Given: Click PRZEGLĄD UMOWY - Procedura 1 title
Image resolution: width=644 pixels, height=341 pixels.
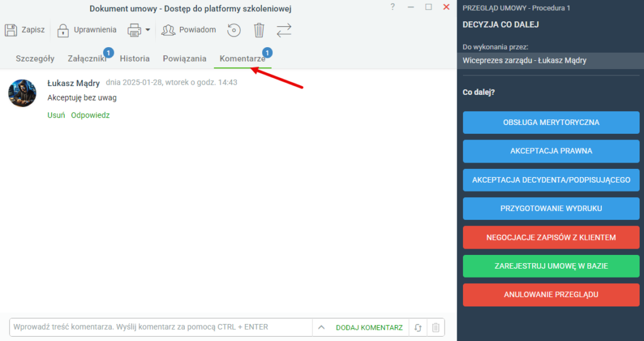Looking at the screenshot, I should (x=516, y=8).
